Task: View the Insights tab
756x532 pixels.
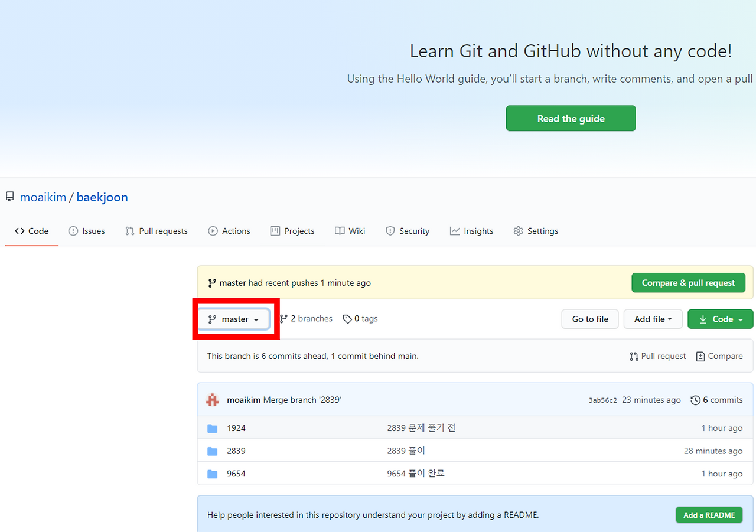Action: click(x=471, y=231)
